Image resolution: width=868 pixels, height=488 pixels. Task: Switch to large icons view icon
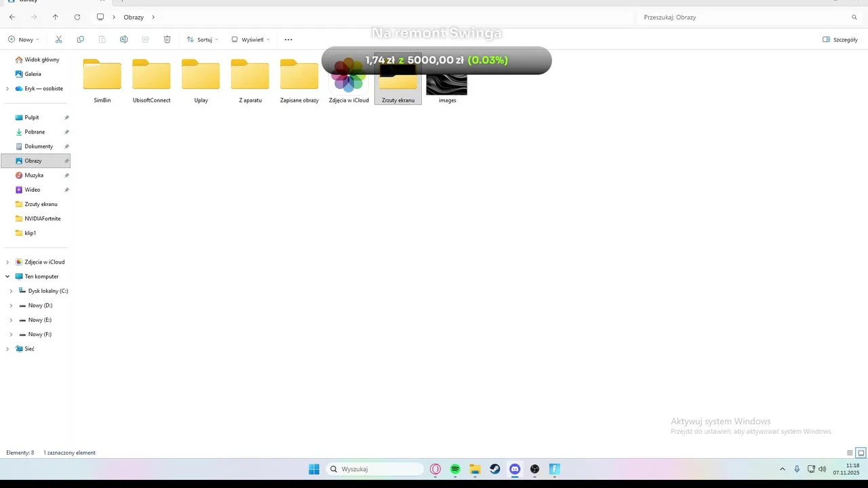tap(861, 453)
